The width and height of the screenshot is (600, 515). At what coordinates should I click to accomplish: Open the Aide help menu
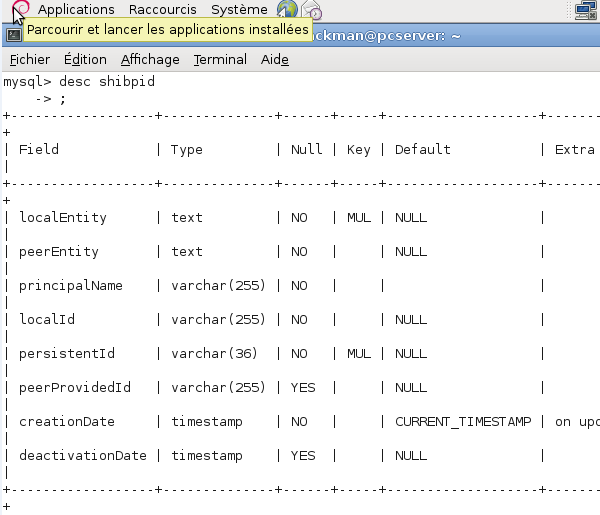tap(275, 60)
